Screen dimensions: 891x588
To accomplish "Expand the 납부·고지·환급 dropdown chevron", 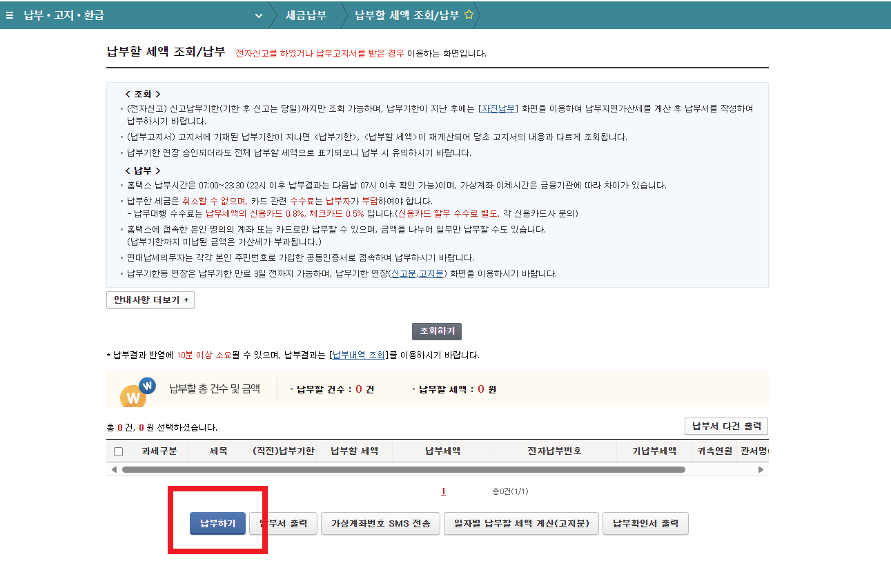I will coord(259,15).
